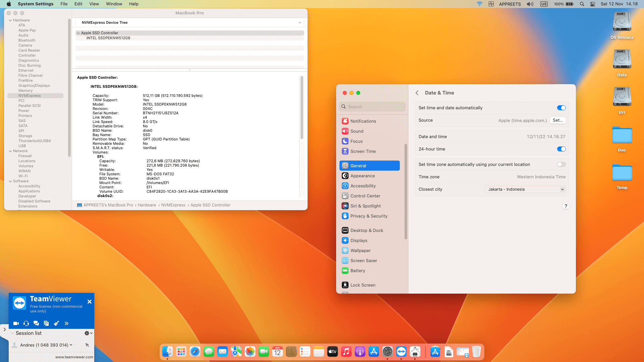The image size is (644, 362).
Task: Open TeamViewer chat icon
Action: tap(36, 323)
